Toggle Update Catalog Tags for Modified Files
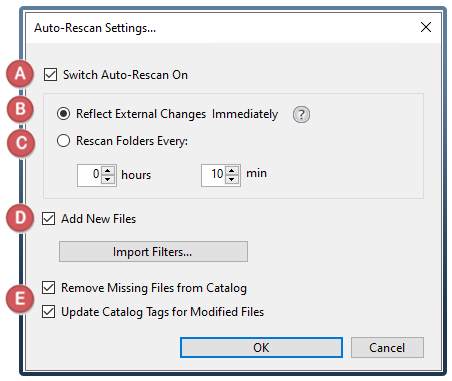This screenshot has height=381, width=452. point(49,312)
